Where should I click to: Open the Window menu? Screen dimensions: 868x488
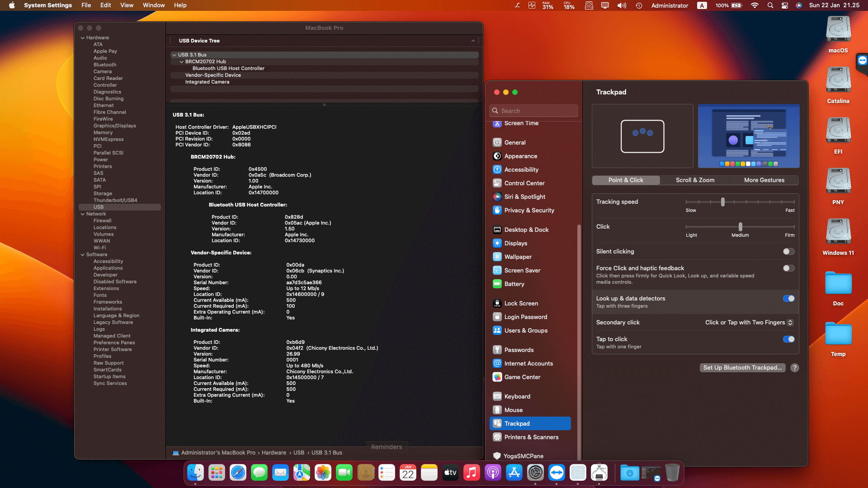pyautogui.click(x=154, y=5)
